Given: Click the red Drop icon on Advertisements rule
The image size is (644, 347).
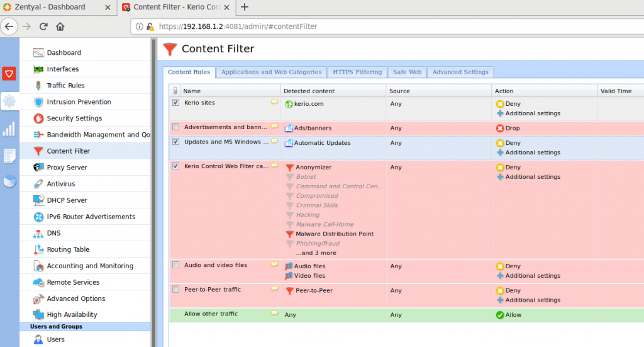Looking at the screenshot, I should point(500,128).
